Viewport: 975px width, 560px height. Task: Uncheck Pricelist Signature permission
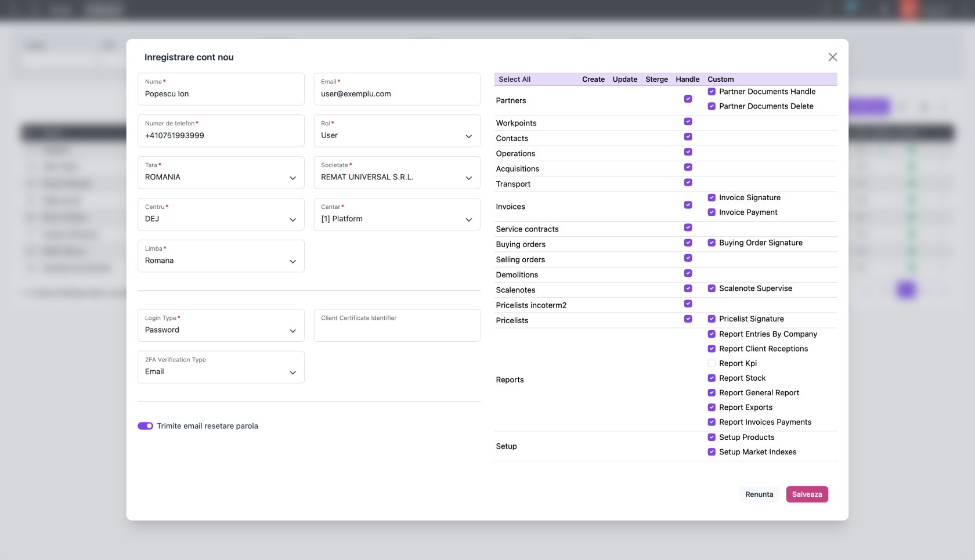pyautogui.click(x=712, y=319)
